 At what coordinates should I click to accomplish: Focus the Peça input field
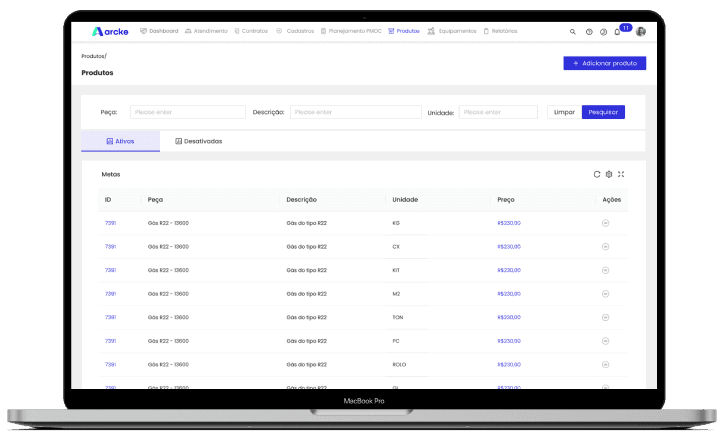pyautogui.click(x=187, y=112)
